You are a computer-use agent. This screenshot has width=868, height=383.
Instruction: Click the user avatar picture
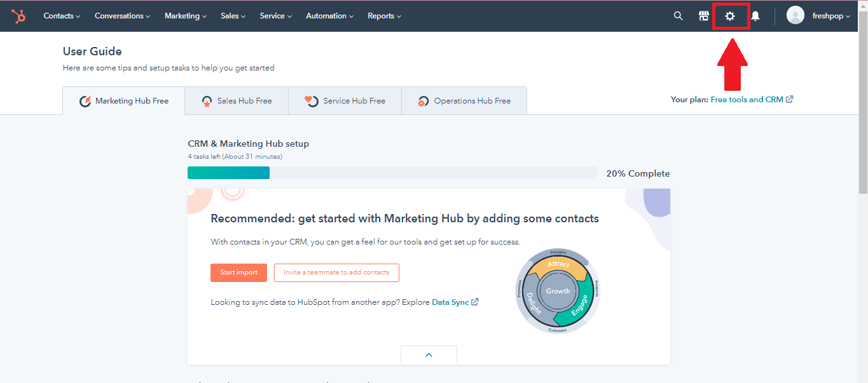tap(796, 15)
